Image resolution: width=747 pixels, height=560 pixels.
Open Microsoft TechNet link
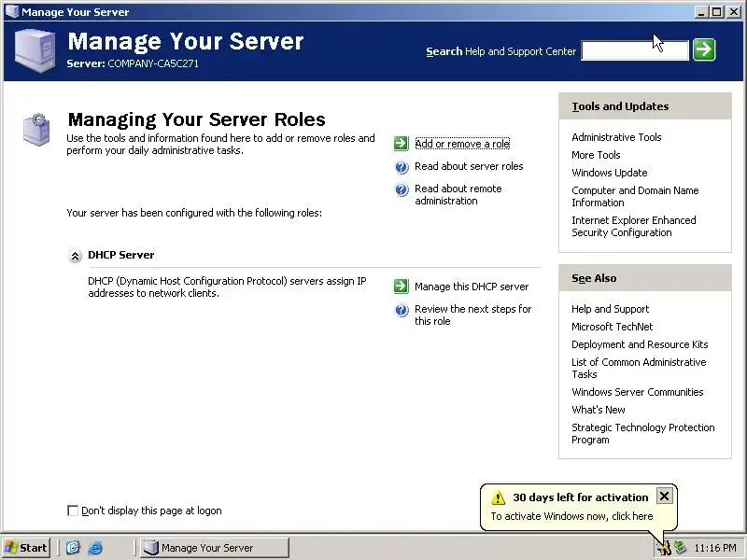coord(612,327)
